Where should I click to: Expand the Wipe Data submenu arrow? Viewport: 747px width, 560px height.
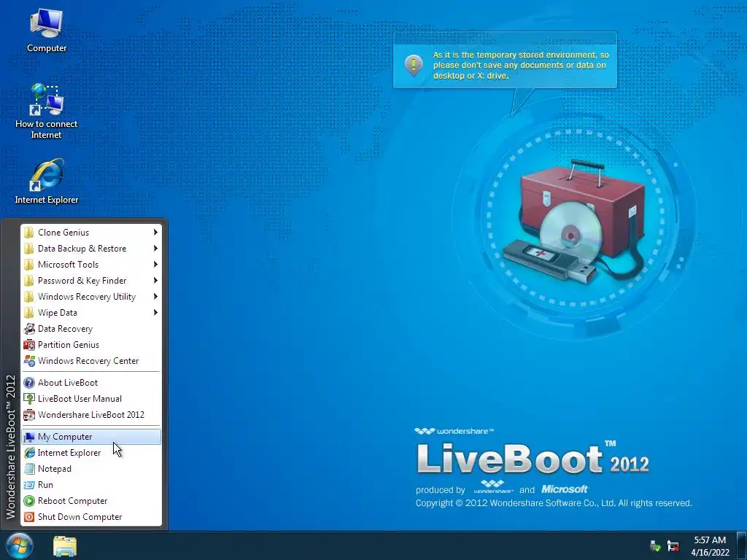click(155, 313)
